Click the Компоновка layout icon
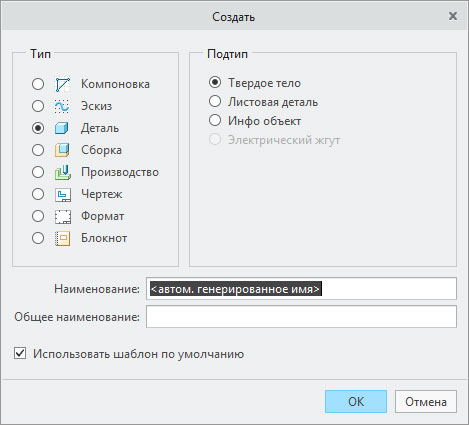 tap(63, 84)
